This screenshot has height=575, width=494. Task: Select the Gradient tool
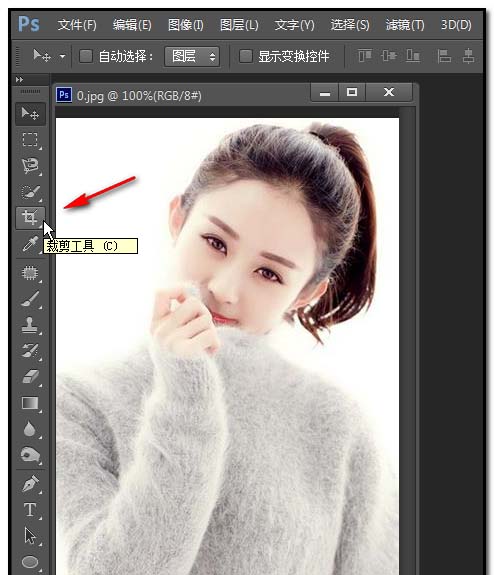click(30, 403)
